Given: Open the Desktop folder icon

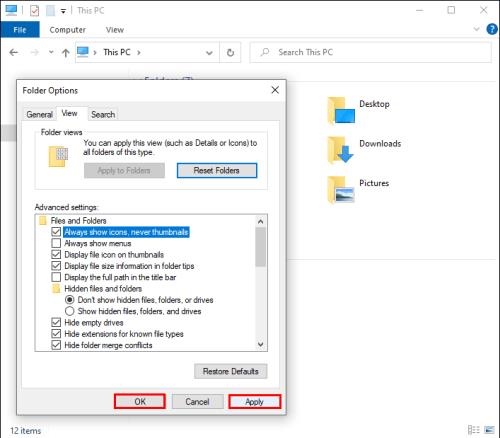Looking at the screenshot, I should pyautogui.click(x=341, y=110).
